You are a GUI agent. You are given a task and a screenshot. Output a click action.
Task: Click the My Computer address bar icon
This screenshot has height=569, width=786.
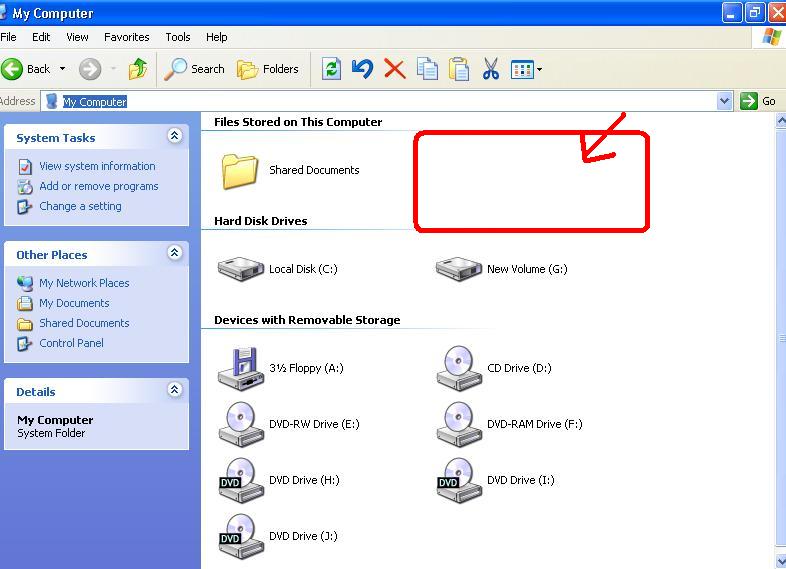coord(51,101)
